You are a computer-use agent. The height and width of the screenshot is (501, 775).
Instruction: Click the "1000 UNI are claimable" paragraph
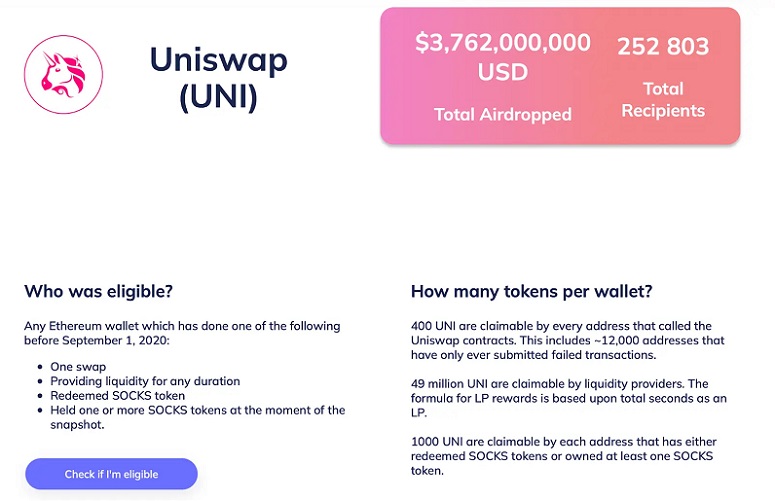click(x=563, y=456)
